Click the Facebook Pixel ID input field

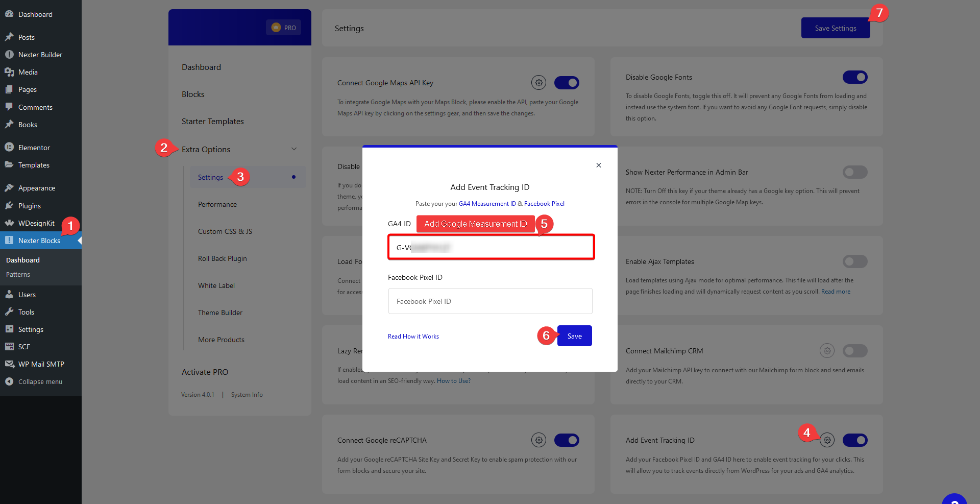click(x=489, y=301)
